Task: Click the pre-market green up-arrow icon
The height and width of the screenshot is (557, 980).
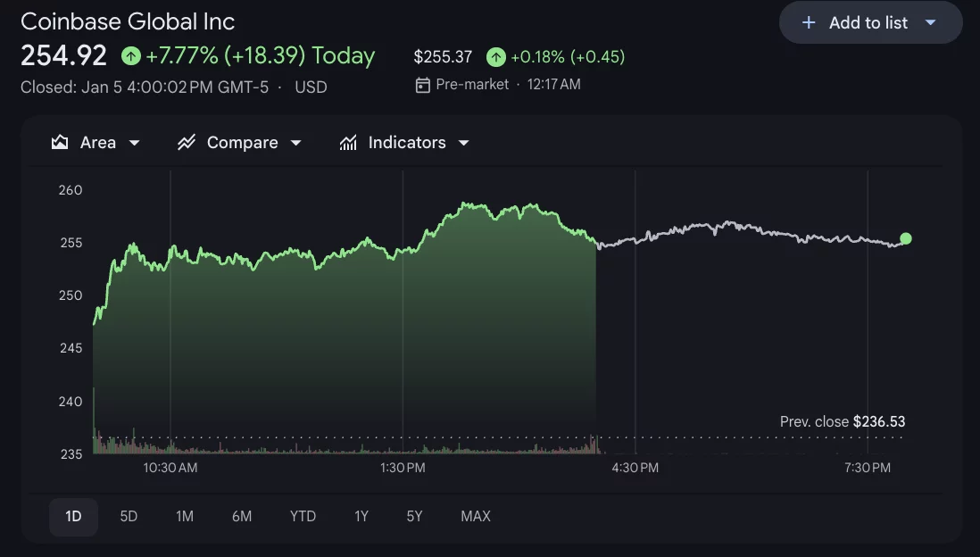Action: coord(495,57)
